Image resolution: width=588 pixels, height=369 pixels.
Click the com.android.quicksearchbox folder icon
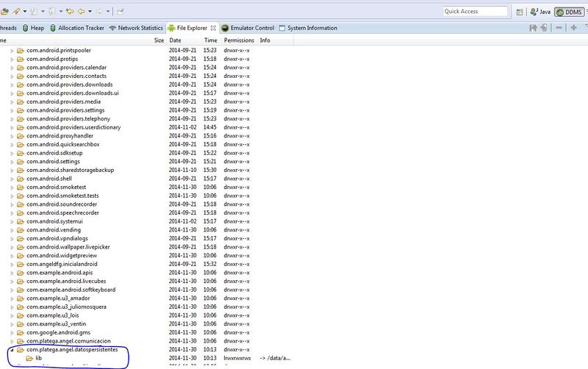pyautogui.click(x=21, y=144)
